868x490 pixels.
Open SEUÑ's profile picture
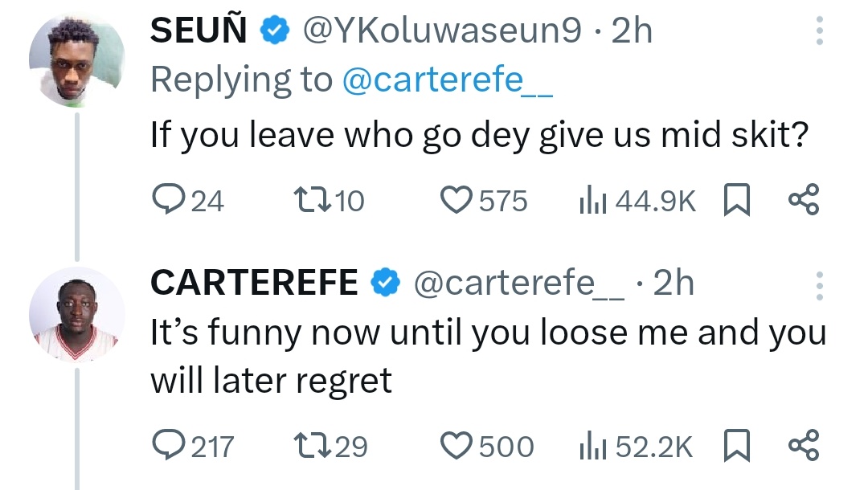pos(76,58)
